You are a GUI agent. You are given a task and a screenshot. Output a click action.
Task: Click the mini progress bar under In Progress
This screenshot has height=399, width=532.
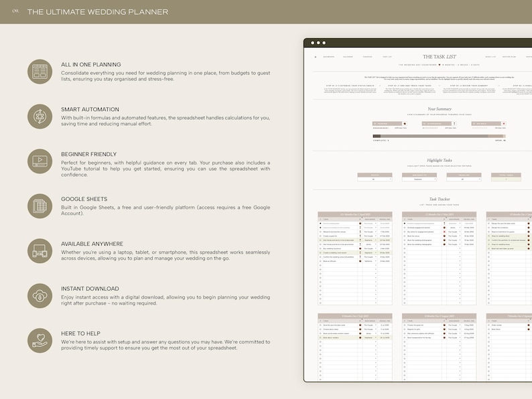[x=430, y=128]
